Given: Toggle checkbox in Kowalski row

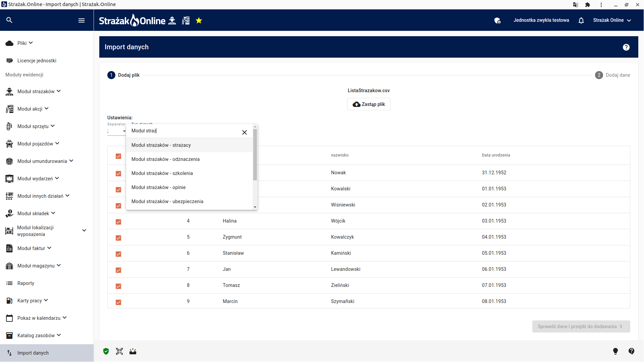Looking at the screenshot, I should [118, 190].
